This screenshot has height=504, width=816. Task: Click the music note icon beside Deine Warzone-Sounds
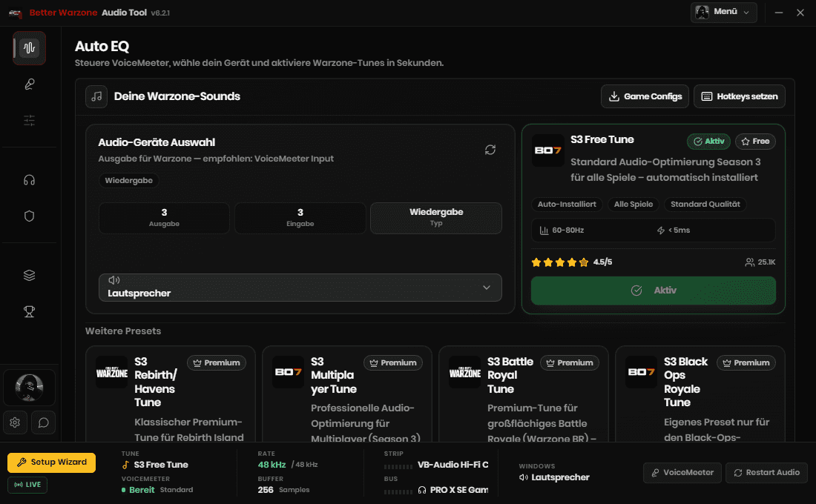pyautogui.click(x=96, y=96)
